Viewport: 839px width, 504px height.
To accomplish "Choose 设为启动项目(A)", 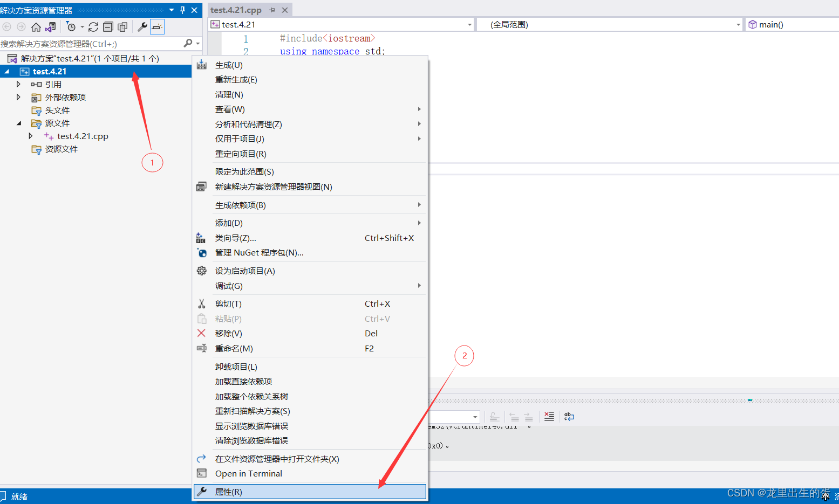I will point(310,271).
